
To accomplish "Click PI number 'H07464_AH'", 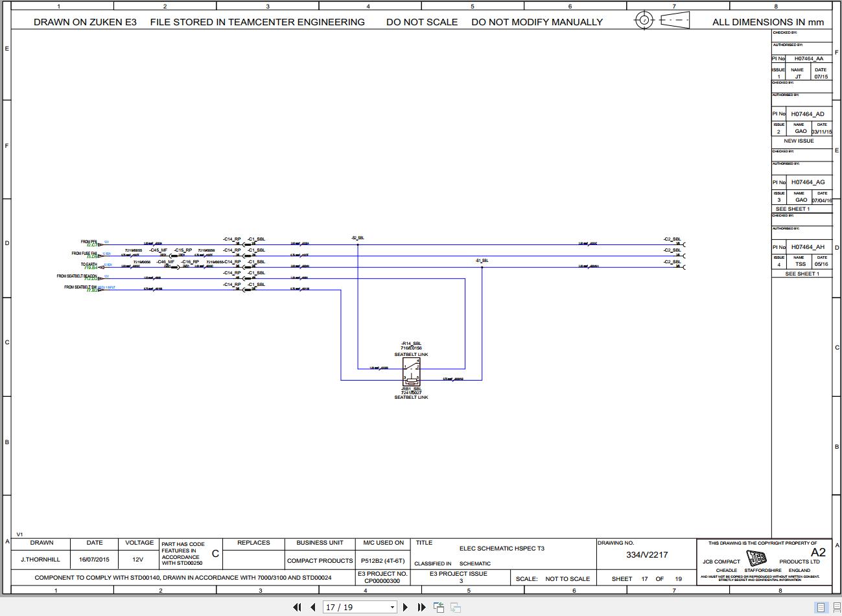I will click(x=808, y=246).
